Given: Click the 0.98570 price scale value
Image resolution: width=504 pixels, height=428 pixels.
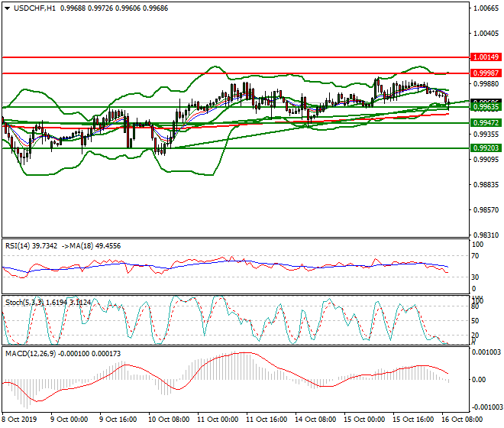Looking at the screenshot, I should click(486, 210).
